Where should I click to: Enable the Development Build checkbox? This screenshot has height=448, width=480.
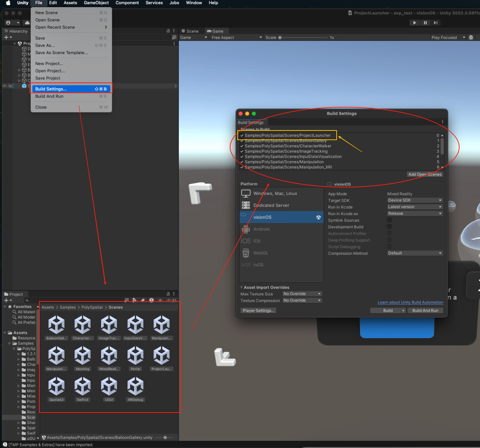click(x=389, y=227)
